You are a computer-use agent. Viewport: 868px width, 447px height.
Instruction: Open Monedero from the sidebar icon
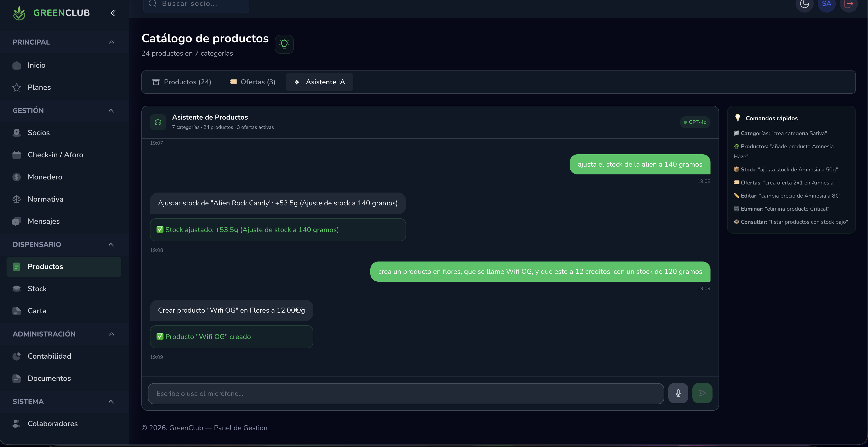tap(17, 177)
